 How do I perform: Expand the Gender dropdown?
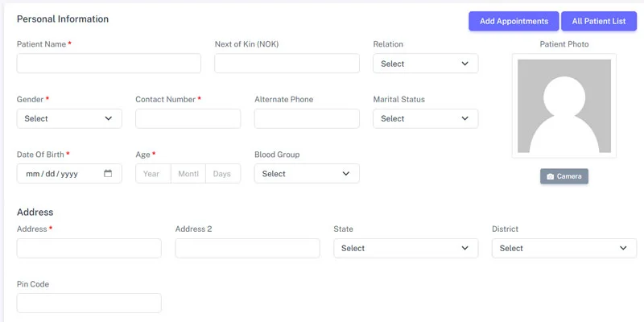(69, 118)
